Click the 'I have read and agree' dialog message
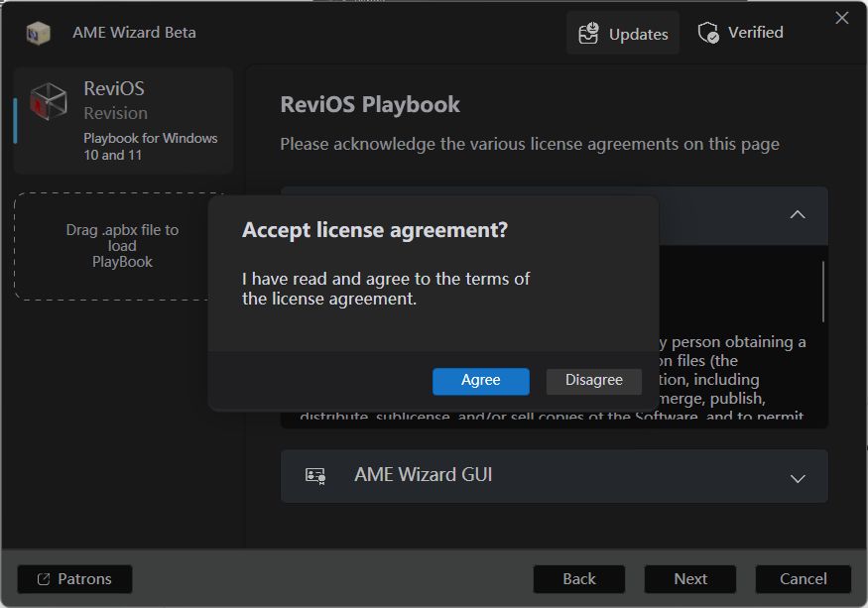Screen dimensions: 868x608 [386, 289]
